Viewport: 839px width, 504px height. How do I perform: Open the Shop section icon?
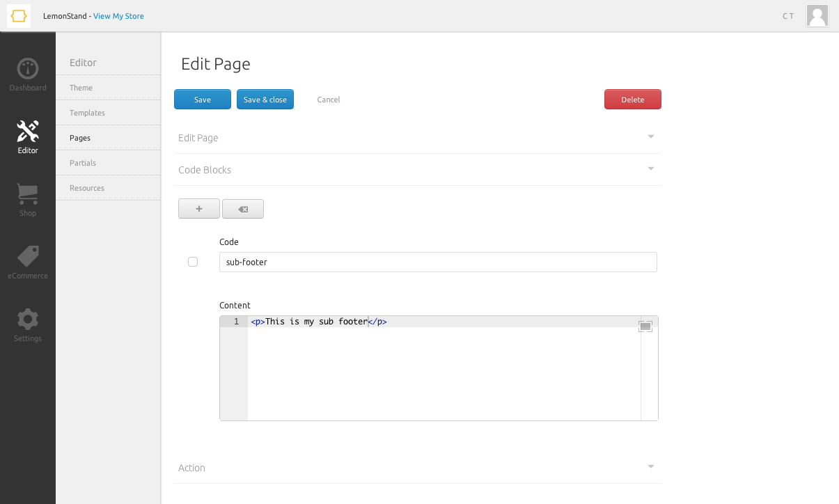click(x=28, y=198)
